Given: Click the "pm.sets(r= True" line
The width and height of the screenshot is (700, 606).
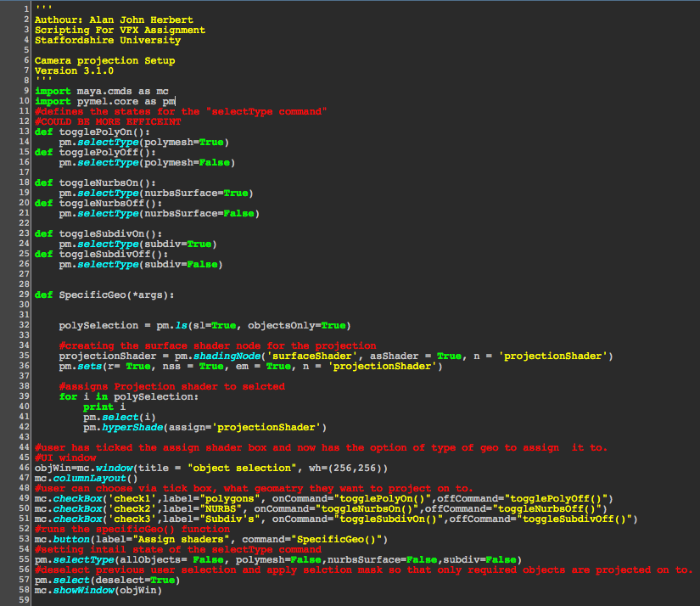Looking at the screenshot, I should tap(251, 366).
